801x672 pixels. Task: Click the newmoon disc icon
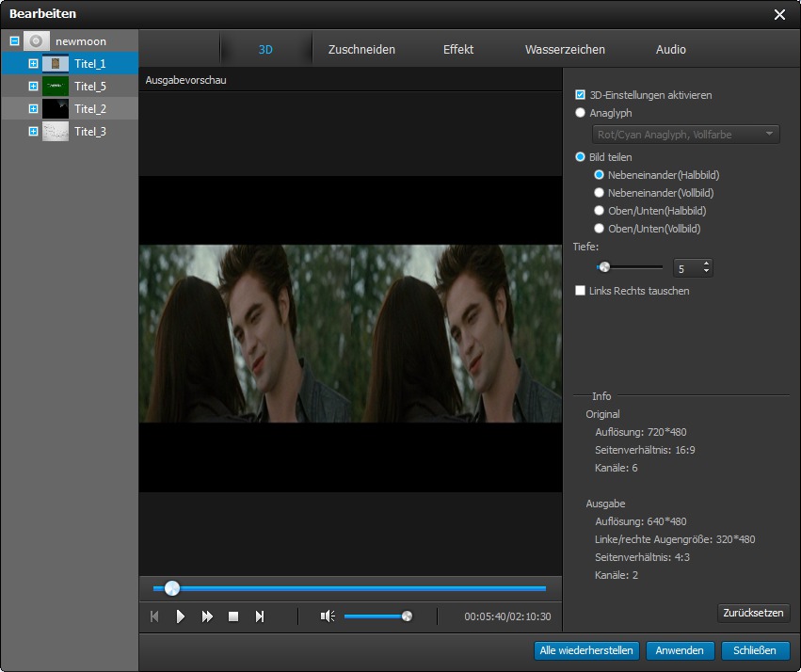(x=37, y=40)
